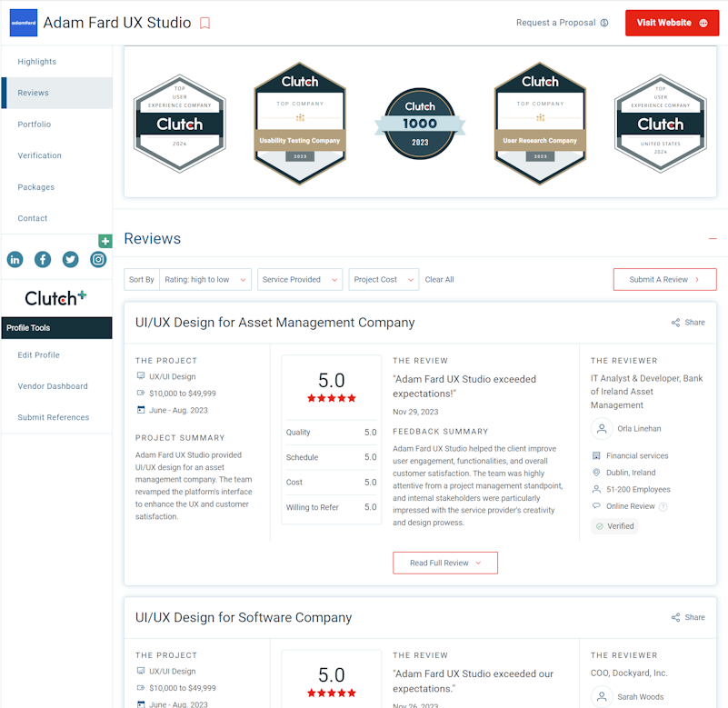This screenshot has width=728, height=708.
Task: Open Vendor Dashboard
Action: tap(53, 386)
